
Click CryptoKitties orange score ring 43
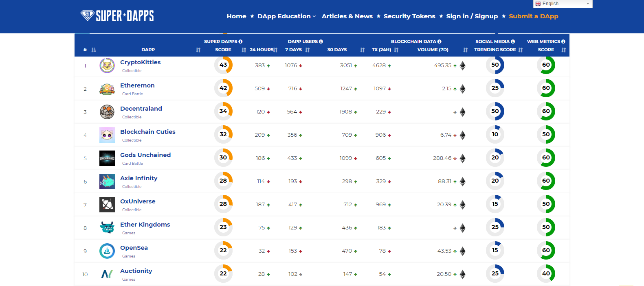[x=223, y=65]
